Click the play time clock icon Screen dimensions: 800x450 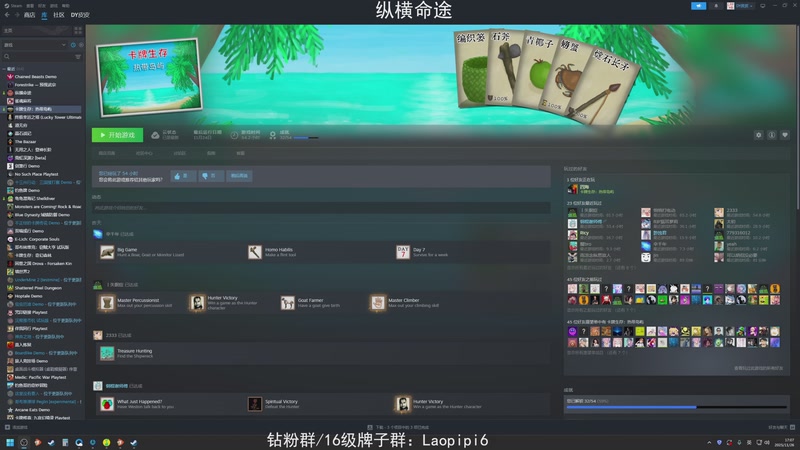point(234,135)
